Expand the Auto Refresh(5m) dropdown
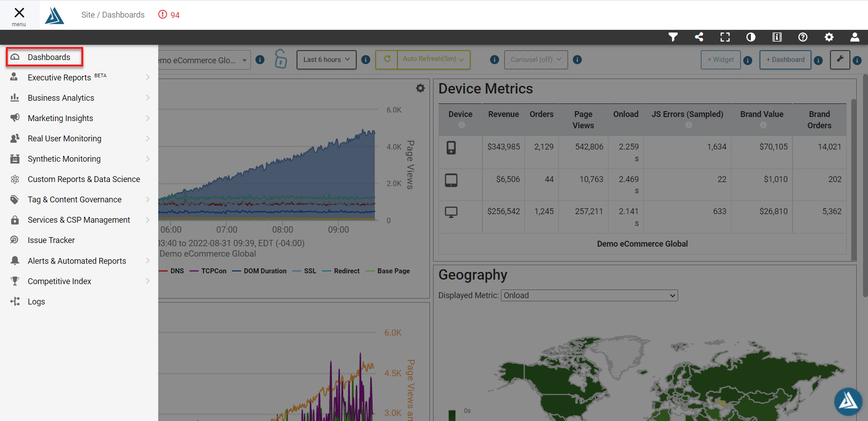Image resolution: width=868 pixels, height=421 pixels. click(x=433, y=60)
